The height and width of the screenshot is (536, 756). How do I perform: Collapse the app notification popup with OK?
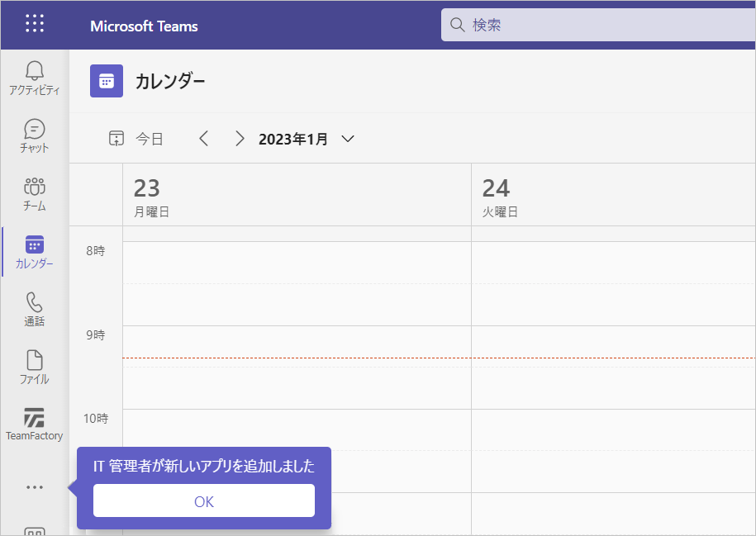203,500
